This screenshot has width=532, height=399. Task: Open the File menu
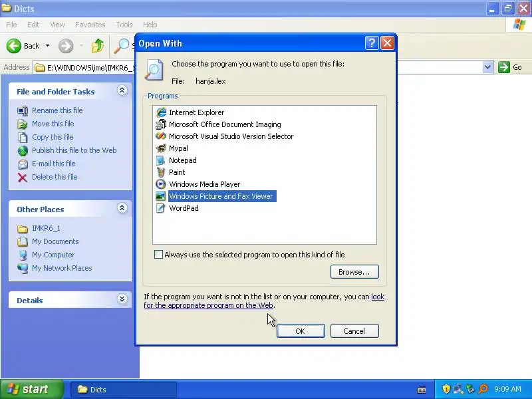11,25
